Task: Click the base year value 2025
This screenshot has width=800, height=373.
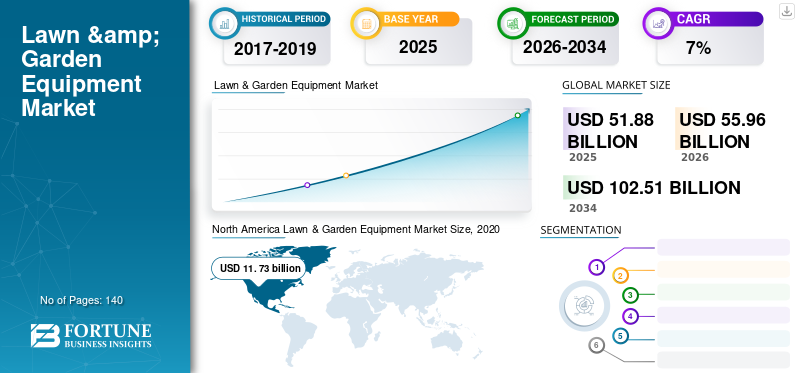Action: click(x=418, y=47)
